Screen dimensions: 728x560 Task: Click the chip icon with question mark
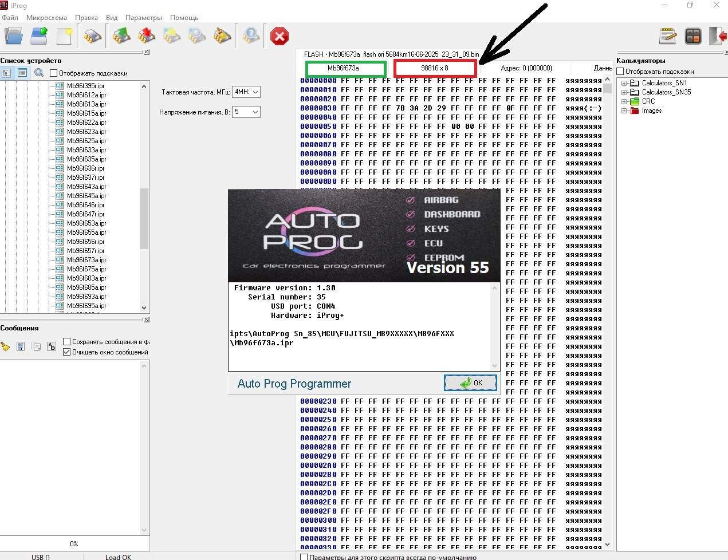tap(250, 37)
